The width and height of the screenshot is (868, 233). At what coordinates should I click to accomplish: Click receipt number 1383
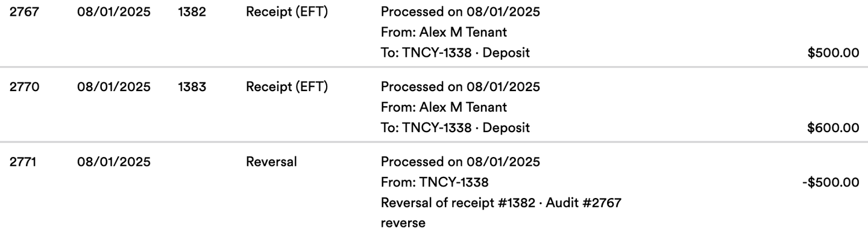click(x=192, y=87)
